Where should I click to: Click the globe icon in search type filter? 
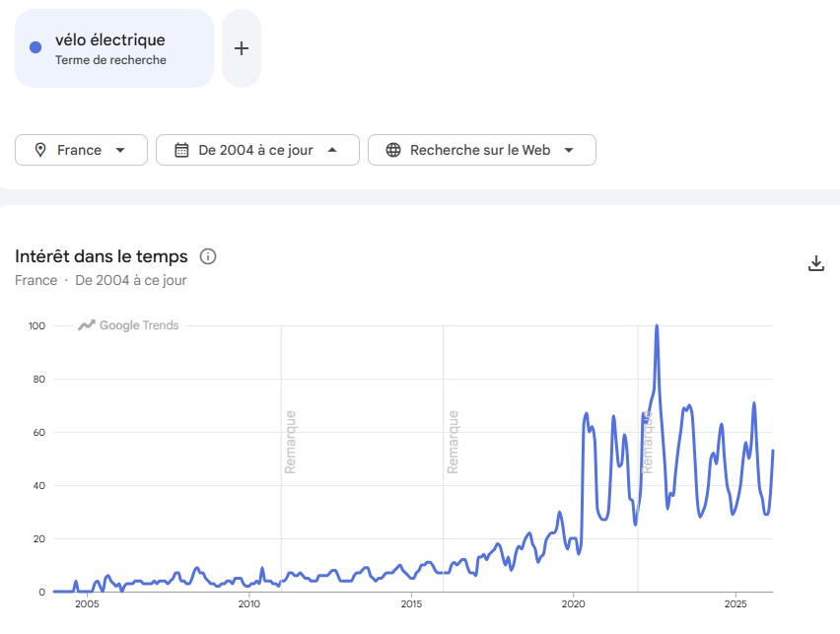click(393, 150)
